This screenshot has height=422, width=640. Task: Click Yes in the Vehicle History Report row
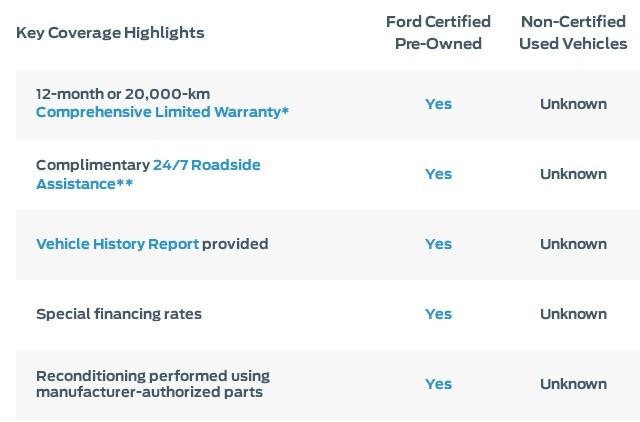coord(438,244)
